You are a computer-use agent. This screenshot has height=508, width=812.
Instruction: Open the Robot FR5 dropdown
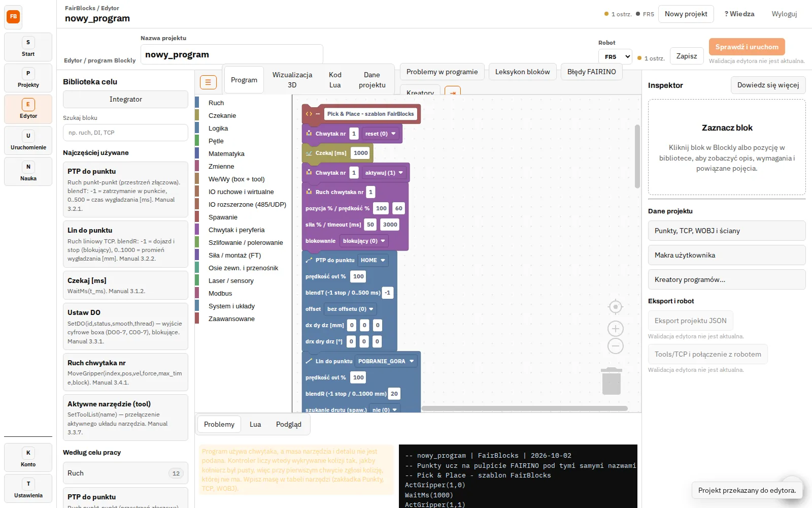point(615,57)
